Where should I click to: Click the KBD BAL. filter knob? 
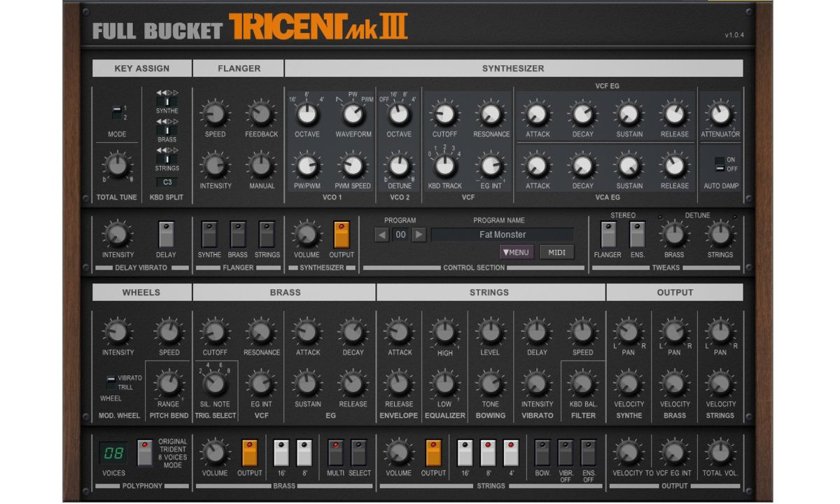(x=582, y=384)
